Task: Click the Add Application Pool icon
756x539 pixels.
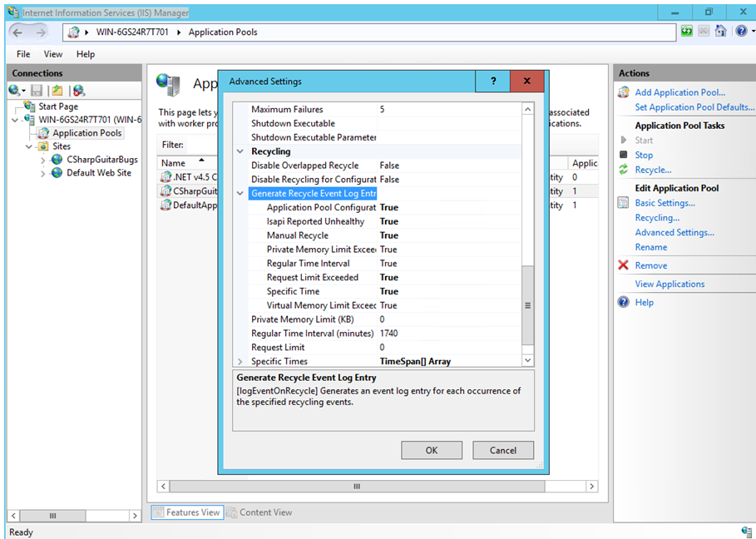Action: click(x=624, y=92)
